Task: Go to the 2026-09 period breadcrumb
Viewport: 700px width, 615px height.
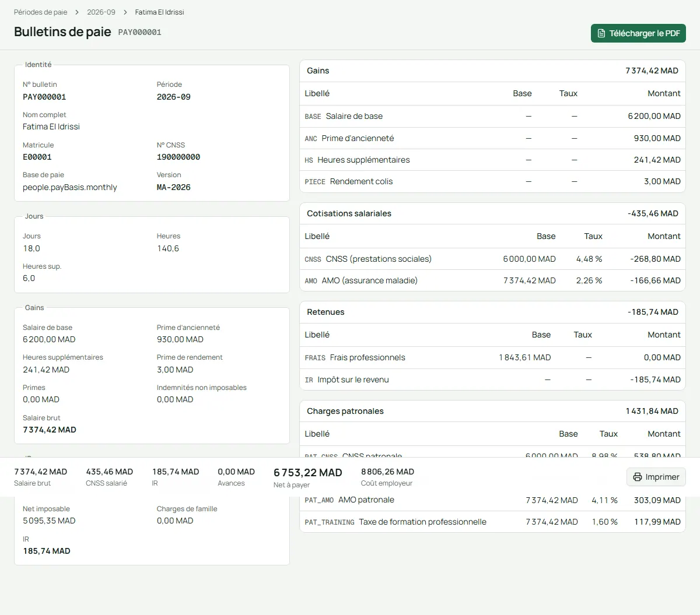Action: [101, 12]
